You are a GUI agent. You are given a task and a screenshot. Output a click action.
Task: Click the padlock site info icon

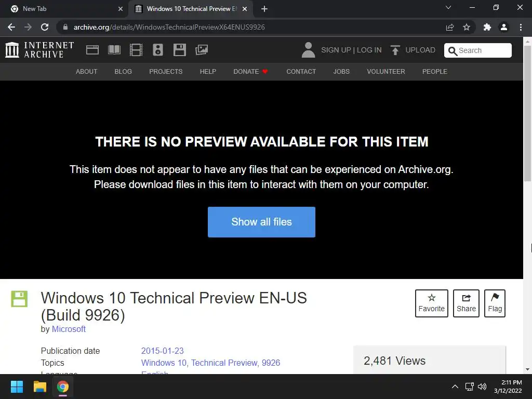tap(65, 27)
